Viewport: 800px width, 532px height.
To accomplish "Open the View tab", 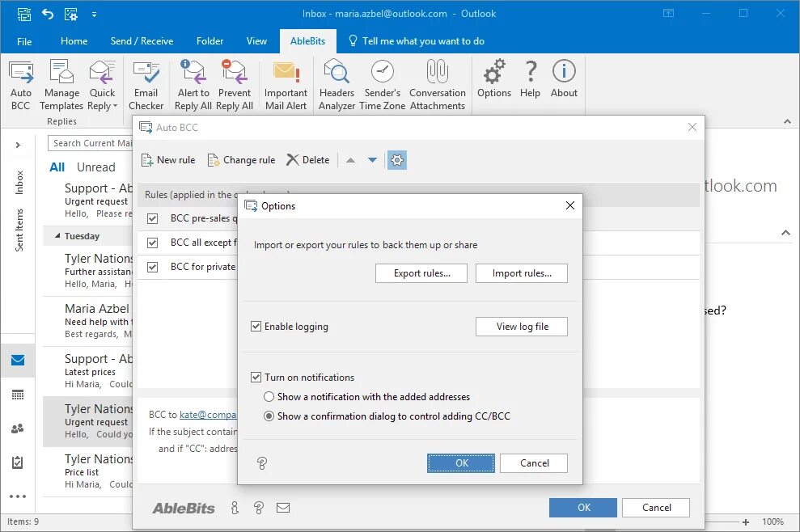I will point(256,41).
